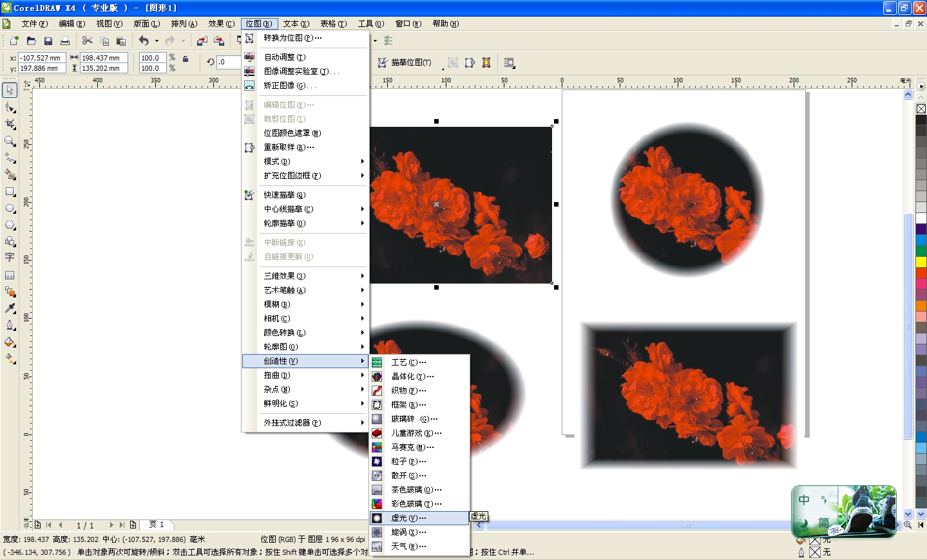
Task: Select the Interactive fill tool
Action: pos(10,359)
